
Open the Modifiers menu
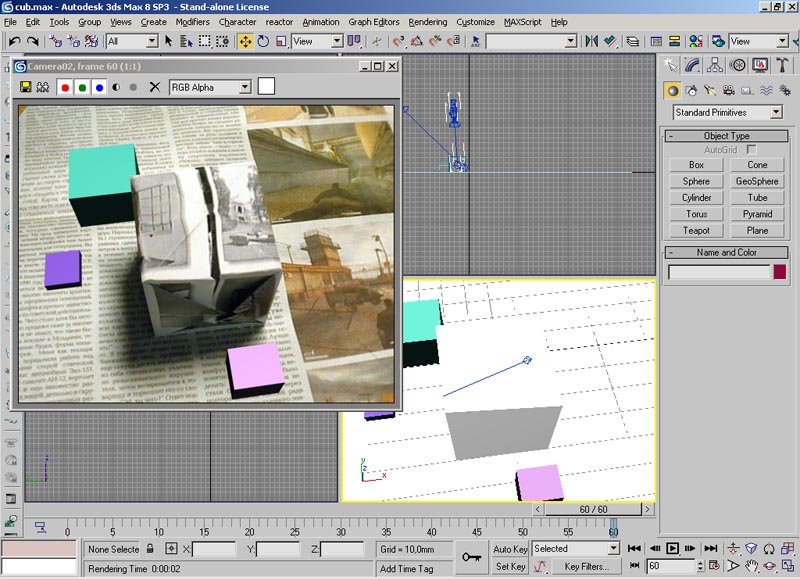(192, 21)
